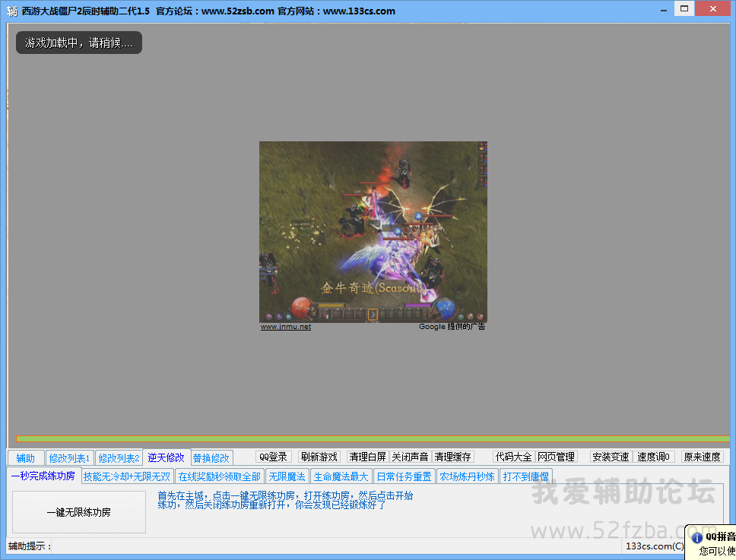Open the 日常任务重置 tab
Image resolution: width=736 pixels, height=560 pixels.
[404, 476]
